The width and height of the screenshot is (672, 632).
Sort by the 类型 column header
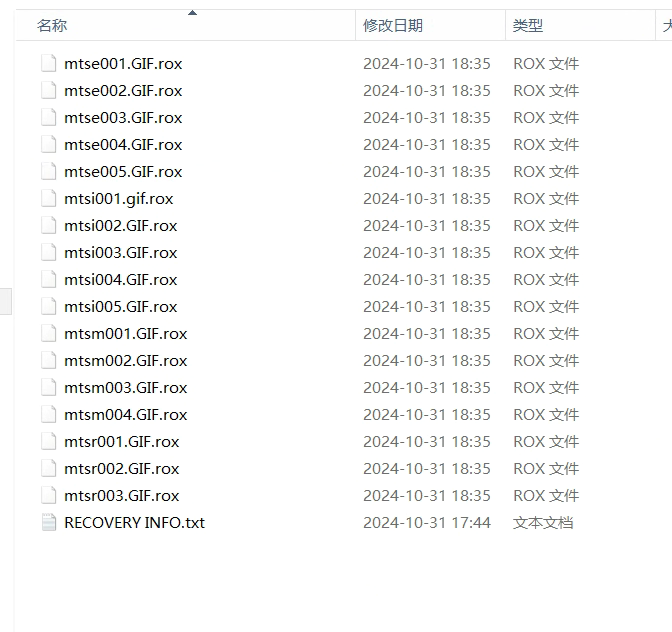pos(528,25)
